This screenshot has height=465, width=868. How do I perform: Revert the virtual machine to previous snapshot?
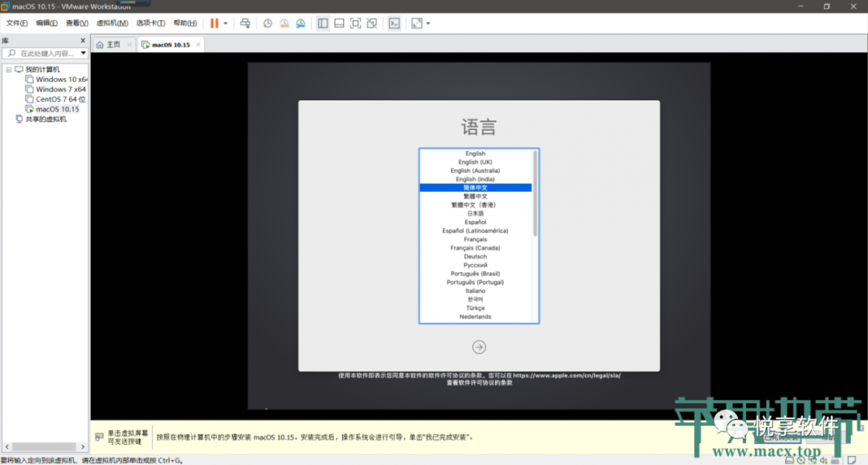coord(284,23)
